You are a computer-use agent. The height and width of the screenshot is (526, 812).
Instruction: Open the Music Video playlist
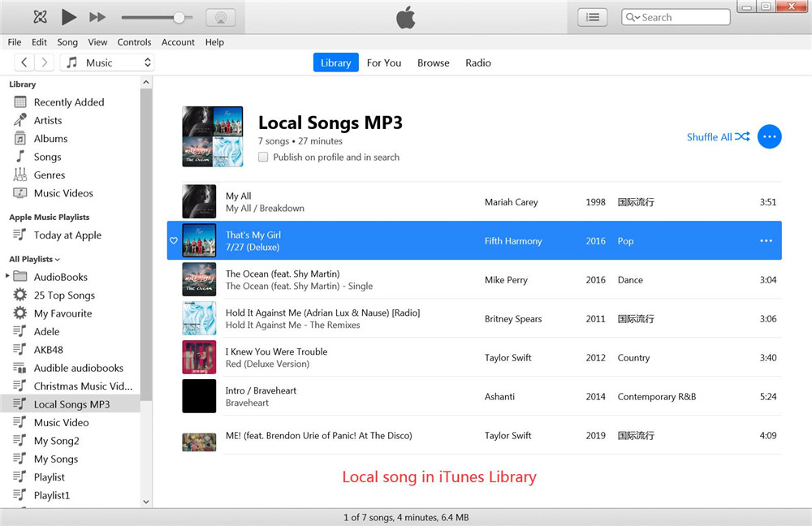(x=61, y=422)
